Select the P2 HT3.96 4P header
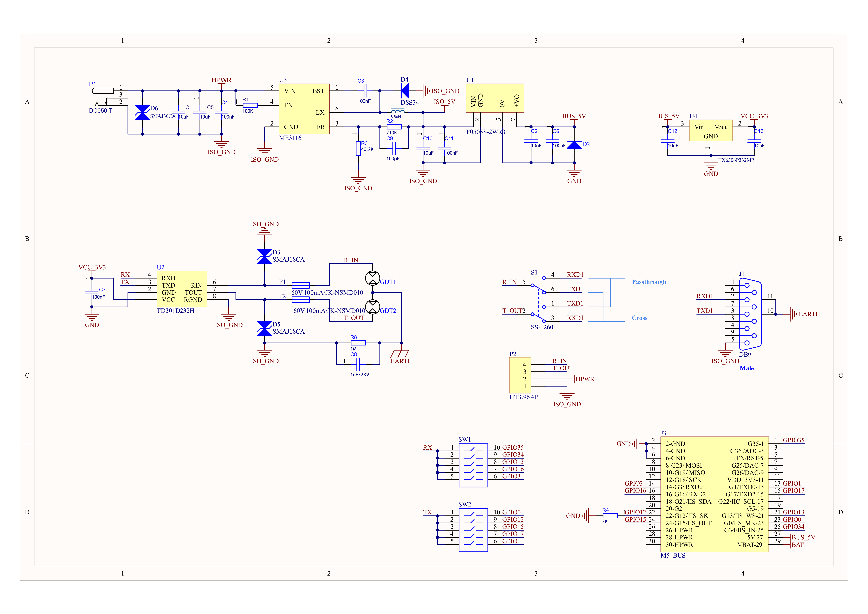Image resolution: width=868 pixels, height=614 pixels. tap(520, 375)
